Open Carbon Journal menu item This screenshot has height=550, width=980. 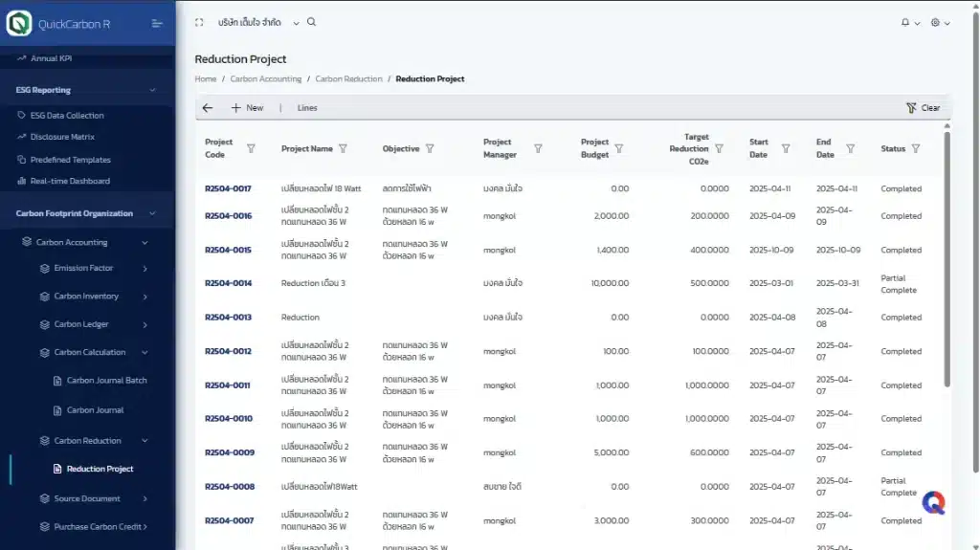95,410
